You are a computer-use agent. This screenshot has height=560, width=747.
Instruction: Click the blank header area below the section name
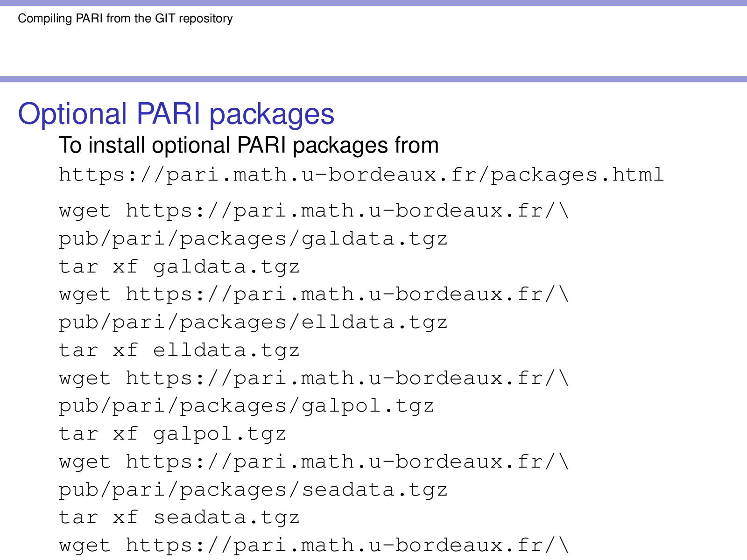tap(373, 51)
